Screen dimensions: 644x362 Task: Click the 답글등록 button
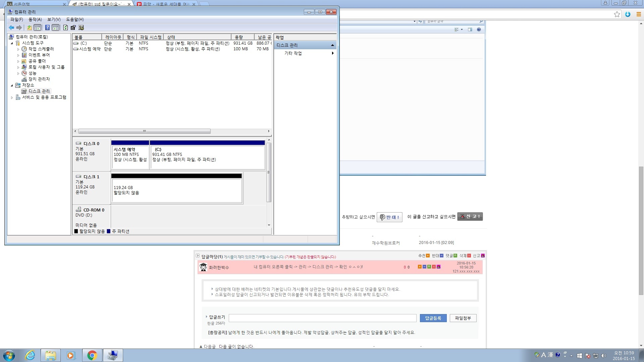coord(433,318)
